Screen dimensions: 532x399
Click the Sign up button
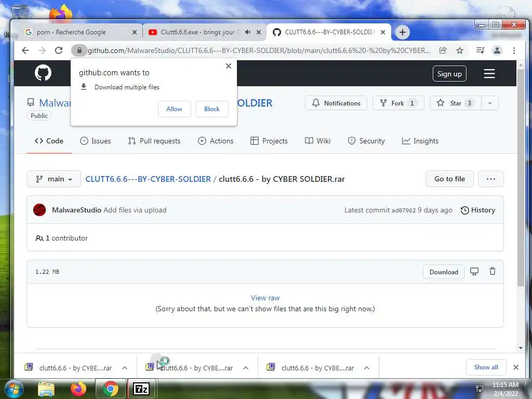point(449,74)
